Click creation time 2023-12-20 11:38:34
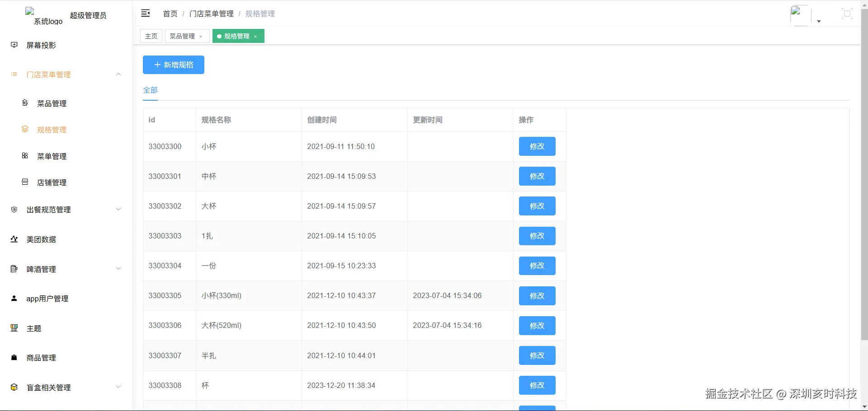The image size is (868, 411). click(x=341, y=385)
